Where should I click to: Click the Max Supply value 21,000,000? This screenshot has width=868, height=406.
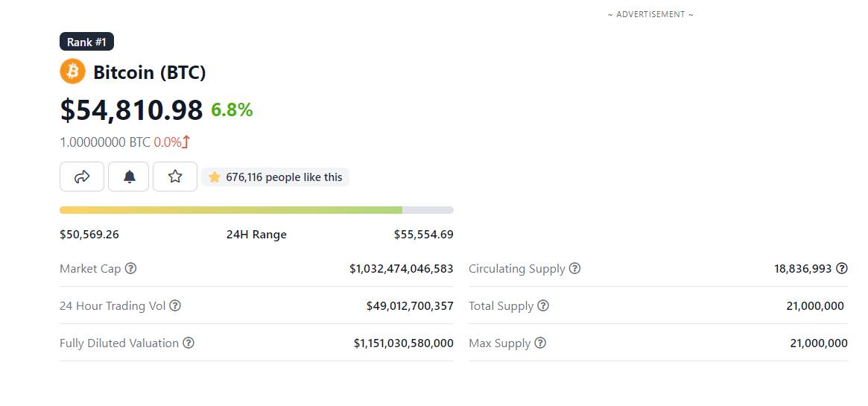pos(819,343)
